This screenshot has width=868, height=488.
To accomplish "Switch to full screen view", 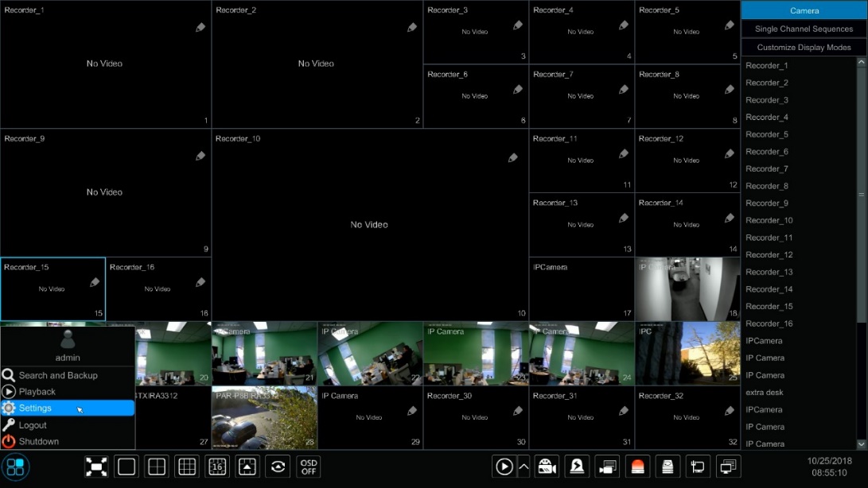I will pos(96,467).
